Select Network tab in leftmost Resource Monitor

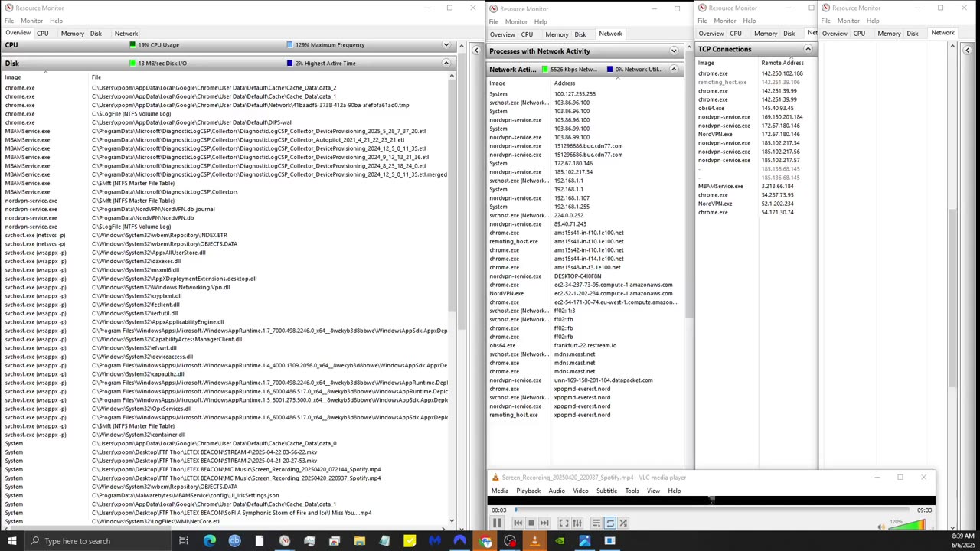pos(126,34)
